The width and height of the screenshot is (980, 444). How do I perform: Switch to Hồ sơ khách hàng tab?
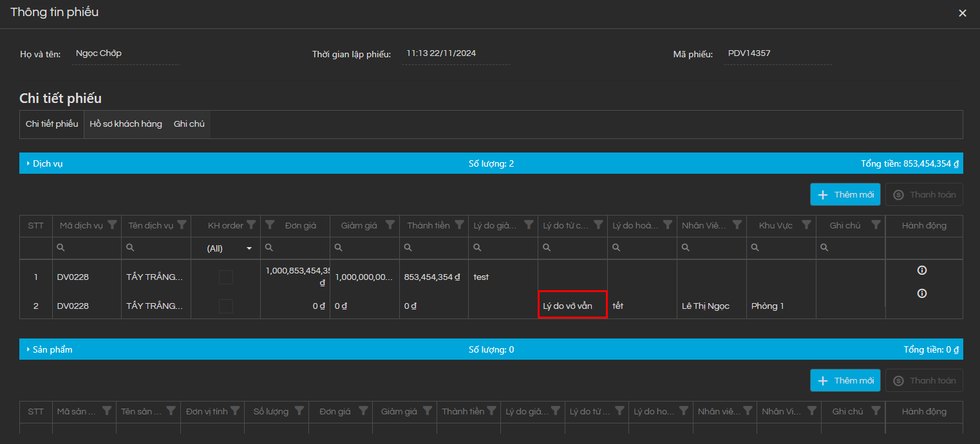click(x=126, y=124)
